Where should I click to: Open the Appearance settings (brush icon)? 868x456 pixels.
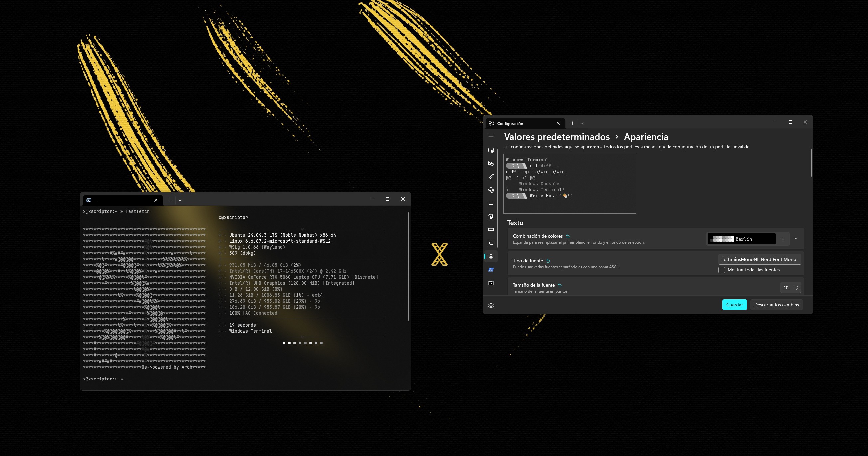(x=491, y=177)
